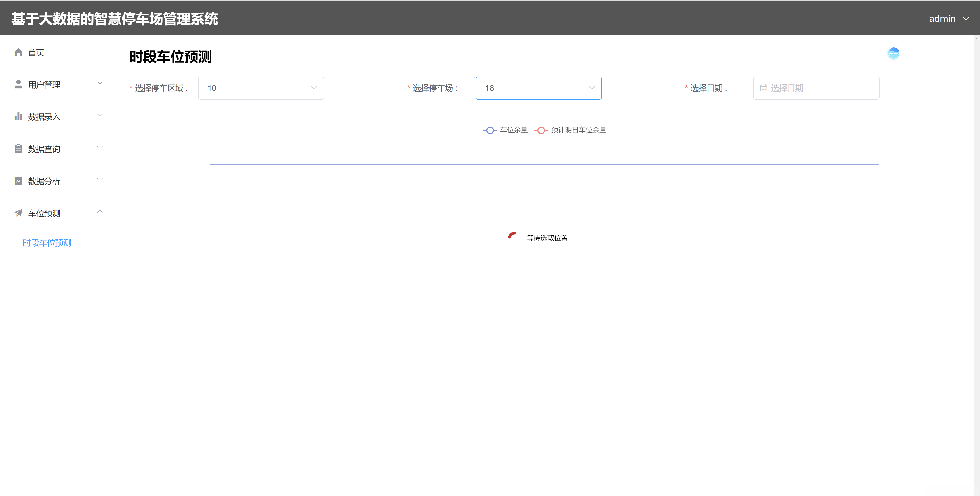Open the 选择停车区域 dropdown showing 10
The height and width of the screenshot is (496, 980).
261,88
